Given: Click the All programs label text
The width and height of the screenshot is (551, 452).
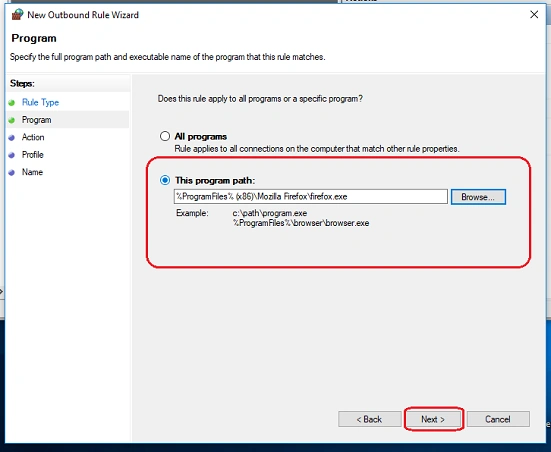Looking at the screenshot, I should click(x=201, y=136).
